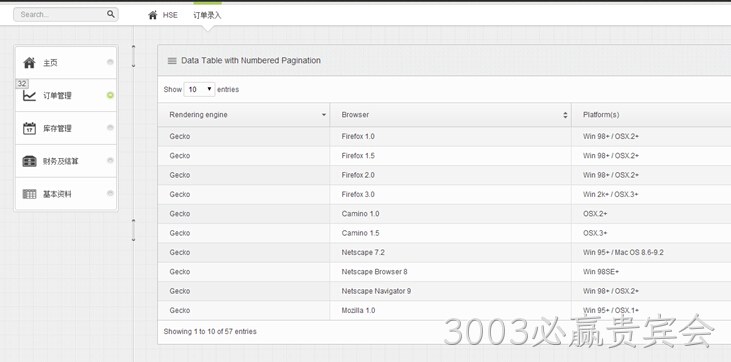
Task: Open the Show entries count dropdown
Action: point(200,89)
